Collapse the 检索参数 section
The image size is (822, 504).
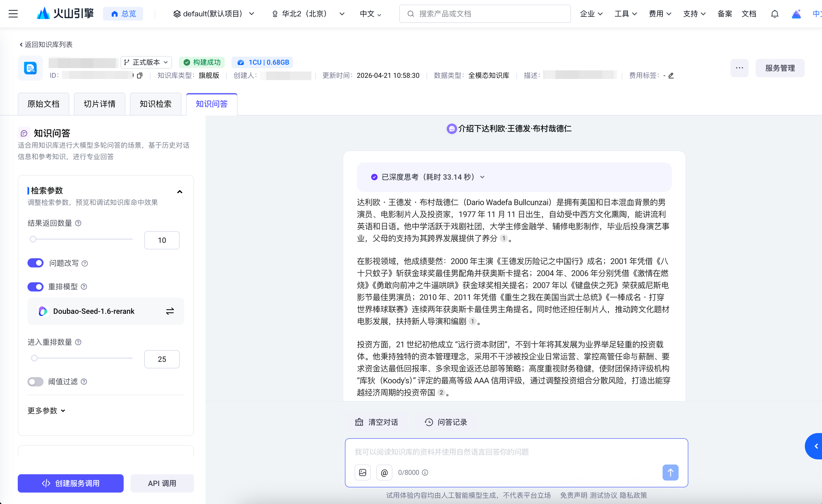(179, 192)
